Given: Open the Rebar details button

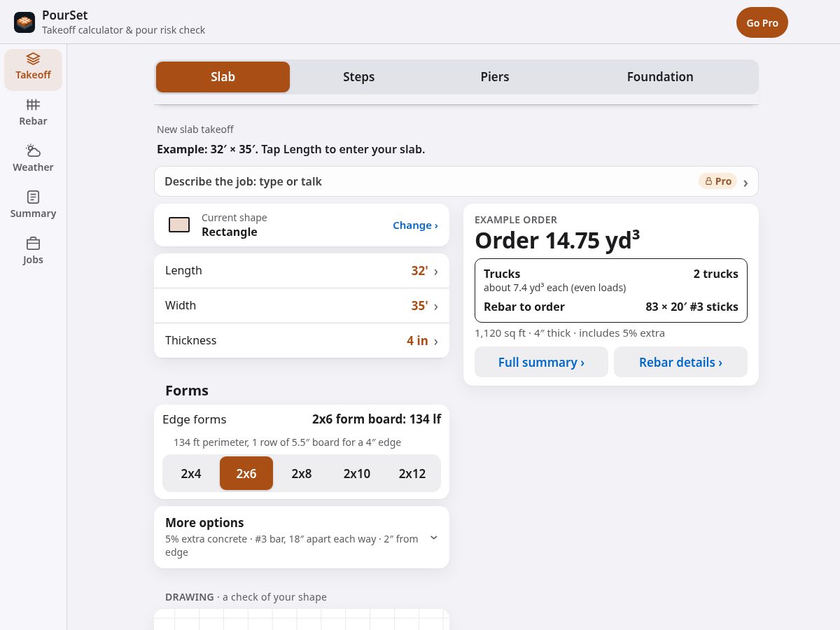Looking at the screenshot, I should click(680, 362).
